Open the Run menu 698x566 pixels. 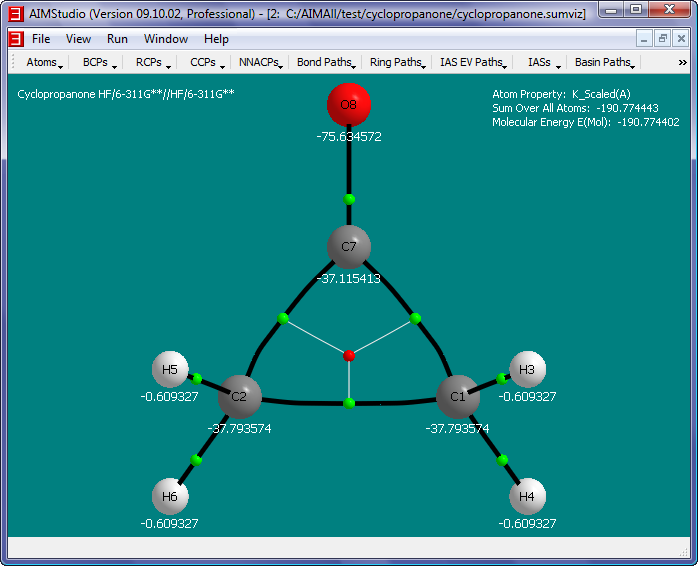click(x=117, y=39)
